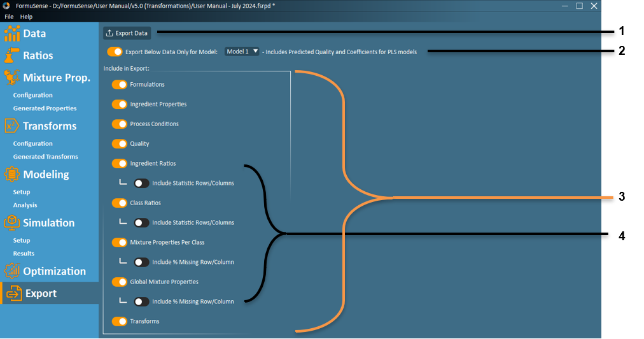Click the Export arrow icon in sidebar
The height and width of the screenshot is (339, 644).
click(x=14, y=293)
